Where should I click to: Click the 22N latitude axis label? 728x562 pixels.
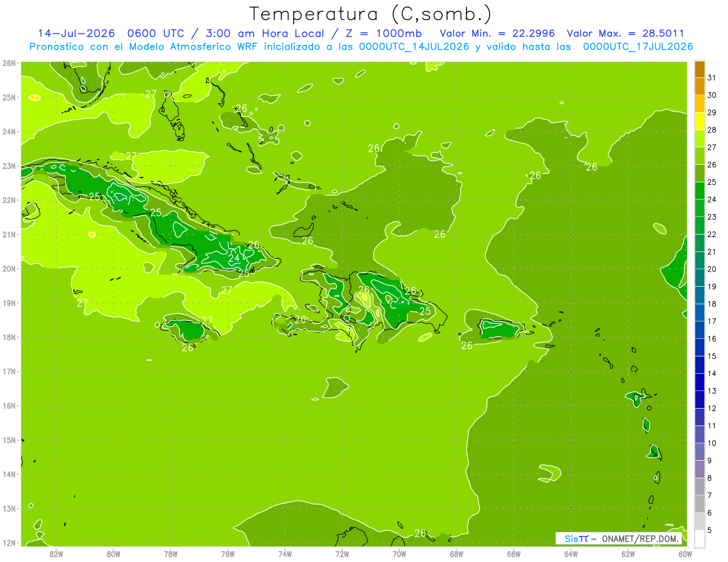pyautogui.click(x=8, y=200)
